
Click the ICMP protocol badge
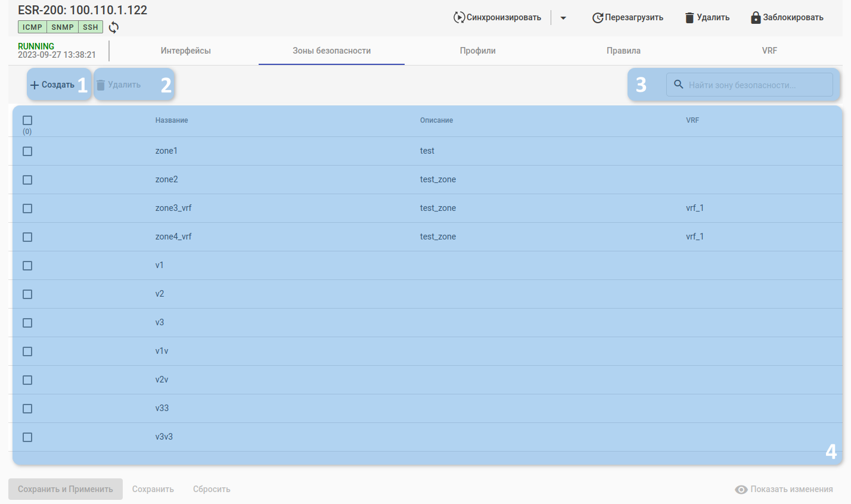pos(32,27)
